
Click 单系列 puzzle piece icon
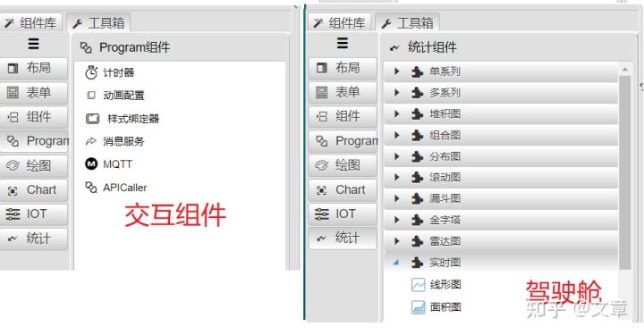tap(418, 71)
